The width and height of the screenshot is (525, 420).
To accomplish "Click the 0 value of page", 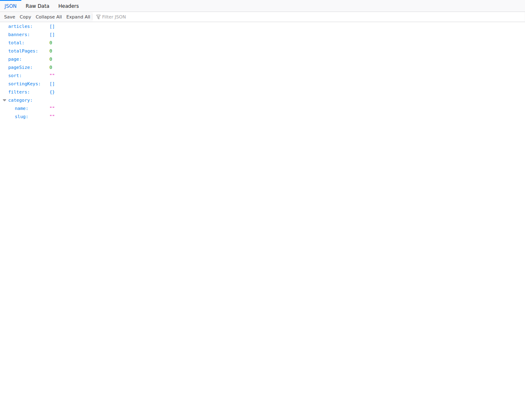I will (51, 59).
